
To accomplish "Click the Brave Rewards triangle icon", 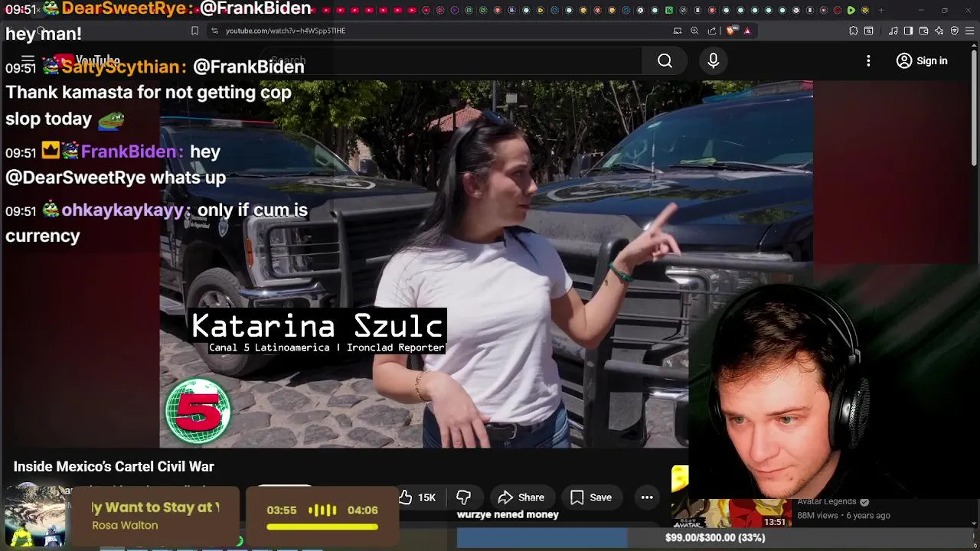I will (747, 31).
